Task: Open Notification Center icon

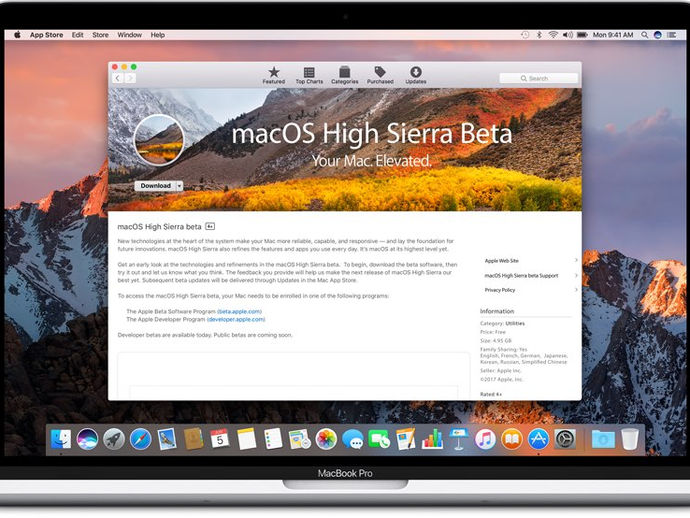Action: tap(672, 35)
